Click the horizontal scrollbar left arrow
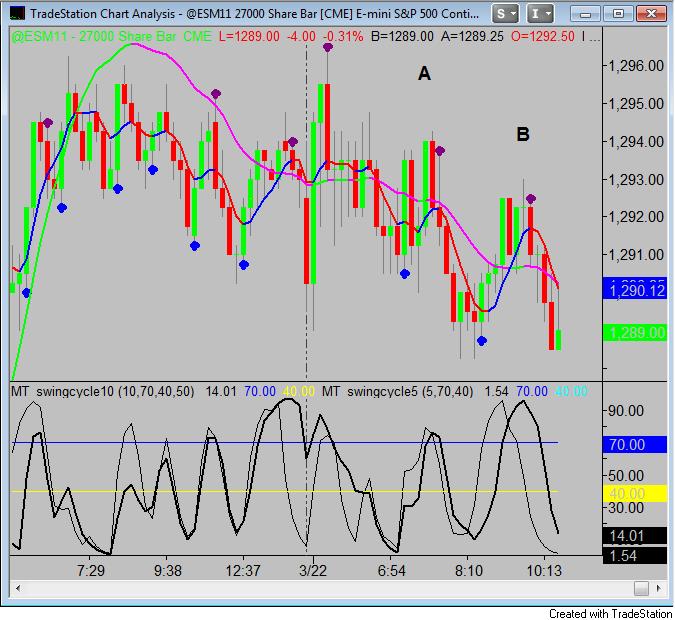 (18, 588)
